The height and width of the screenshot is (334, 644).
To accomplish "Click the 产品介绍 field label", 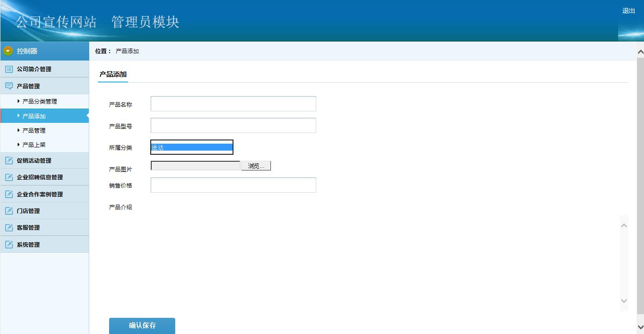I will [121, 207].
